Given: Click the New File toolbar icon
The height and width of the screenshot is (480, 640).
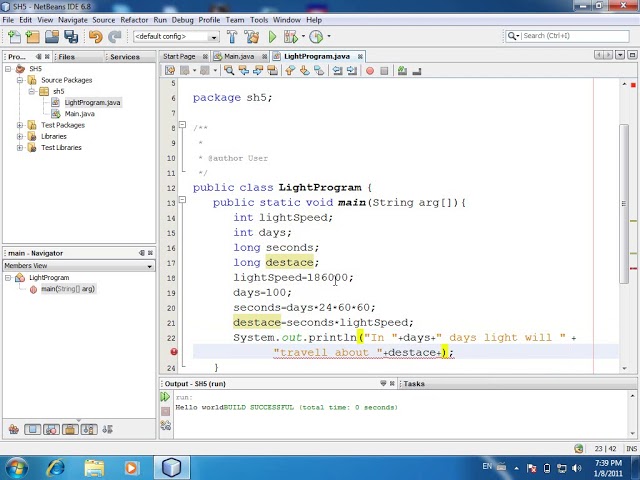Looking at the screenshot, I should (14, 37).
